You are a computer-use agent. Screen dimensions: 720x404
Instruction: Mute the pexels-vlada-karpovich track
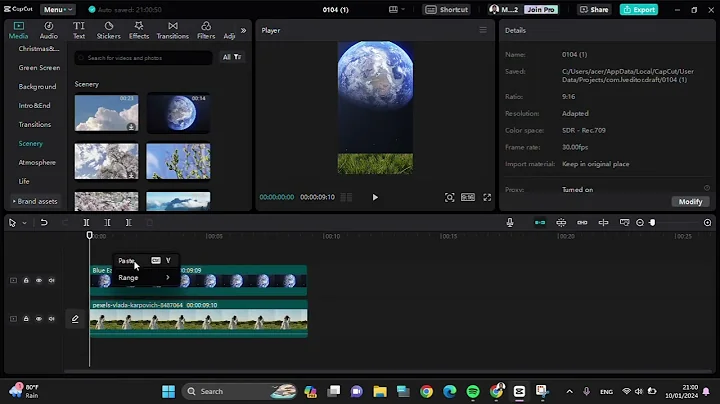[51, 319]
